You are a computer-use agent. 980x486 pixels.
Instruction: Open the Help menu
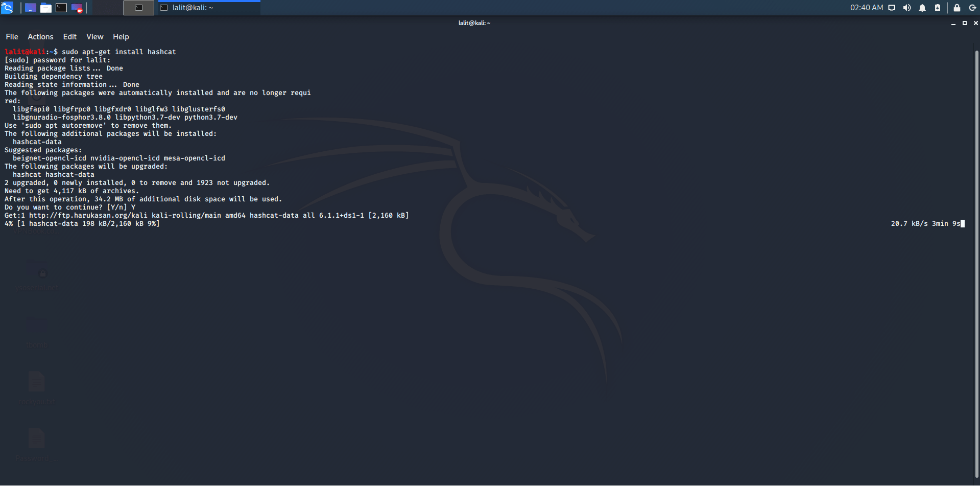coord(121,37)
